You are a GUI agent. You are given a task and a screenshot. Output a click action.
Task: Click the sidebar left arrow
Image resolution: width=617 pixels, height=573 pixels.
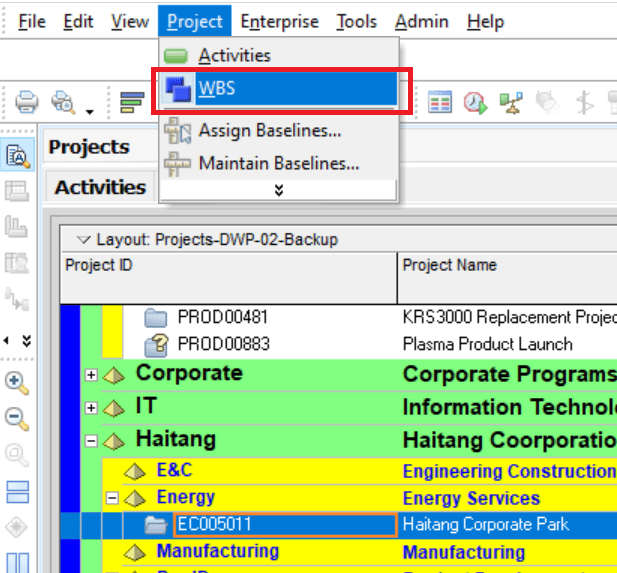point(6,340)
